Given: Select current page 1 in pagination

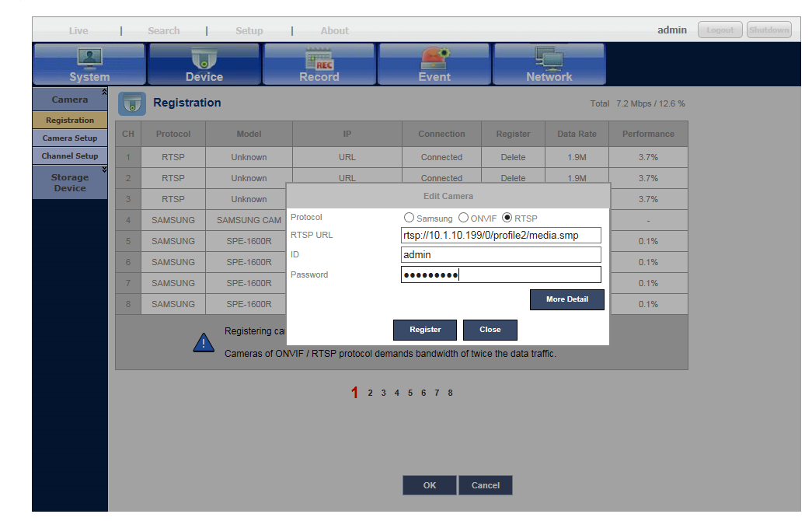Looking at the screenshot, I should (355, 393).
